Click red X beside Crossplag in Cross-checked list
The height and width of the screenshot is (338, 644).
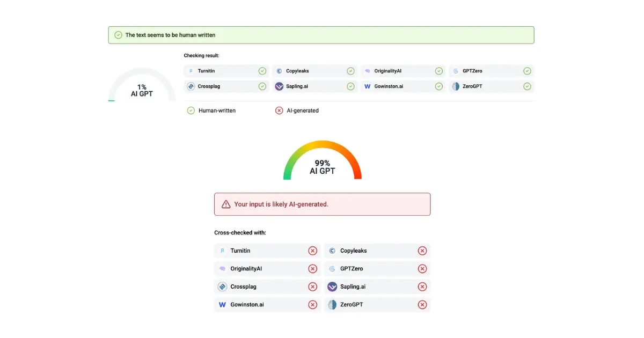click(312, 286)
